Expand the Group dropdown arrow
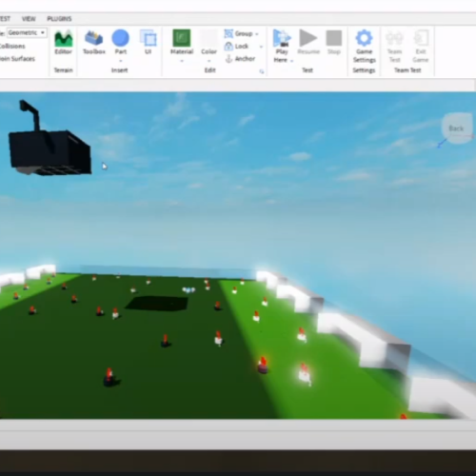The height and width of the screenshot is (476, 476). (257, 34)
